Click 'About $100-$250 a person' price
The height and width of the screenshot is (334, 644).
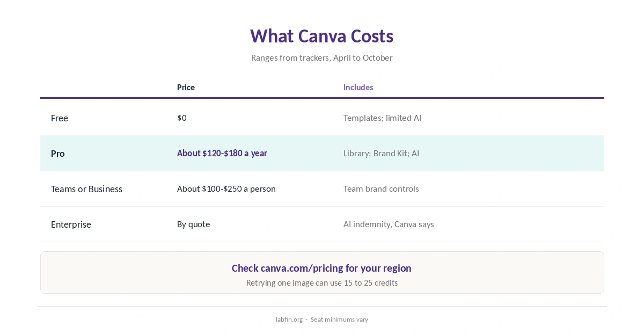(x=226, y=188)
